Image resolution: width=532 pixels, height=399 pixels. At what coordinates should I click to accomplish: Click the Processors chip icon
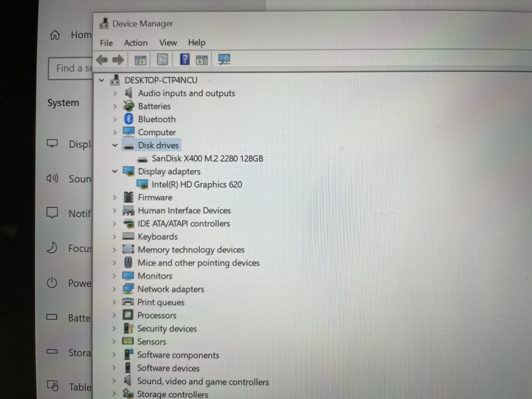point(128,315)
